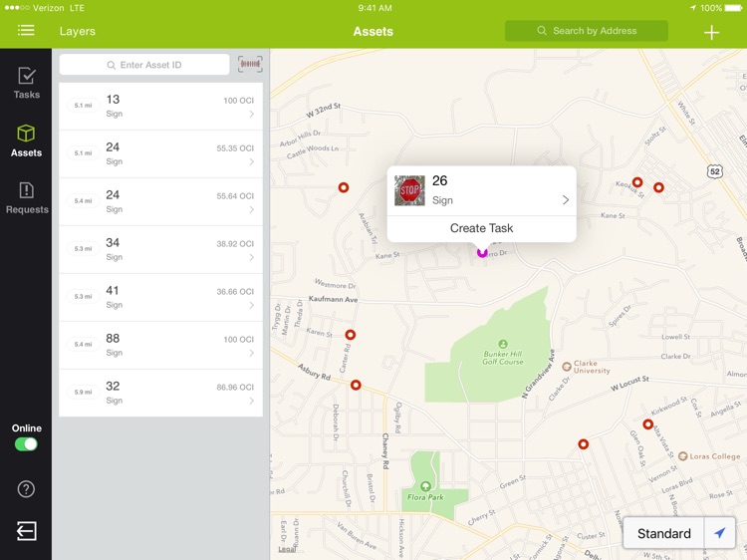Open asset 34 Sign row
Viewport: 747px width, 560px height.
[160, 249]
